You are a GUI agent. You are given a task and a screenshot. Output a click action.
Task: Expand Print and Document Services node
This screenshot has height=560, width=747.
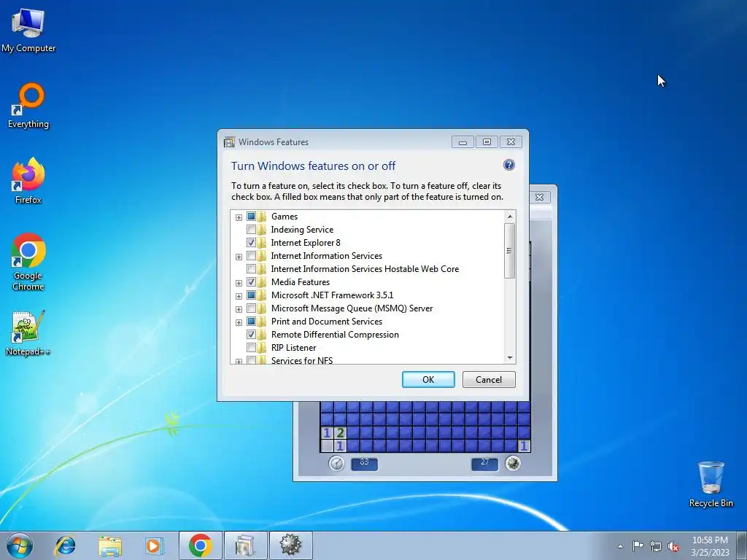point(239,322)
